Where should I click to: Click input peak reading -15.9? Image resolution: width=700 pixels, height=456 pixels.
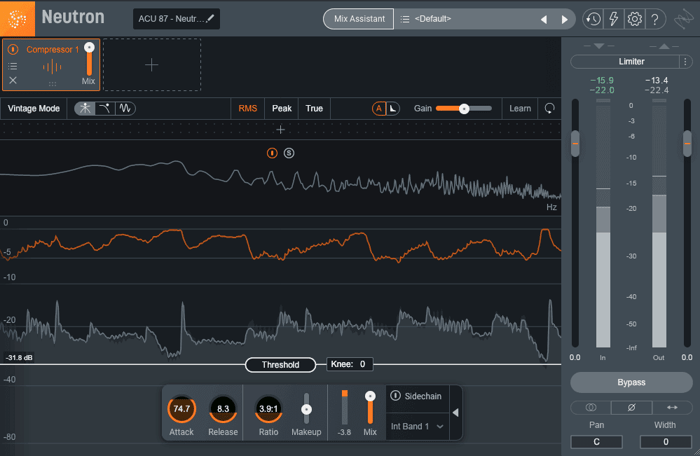click(x=602, y=80)
